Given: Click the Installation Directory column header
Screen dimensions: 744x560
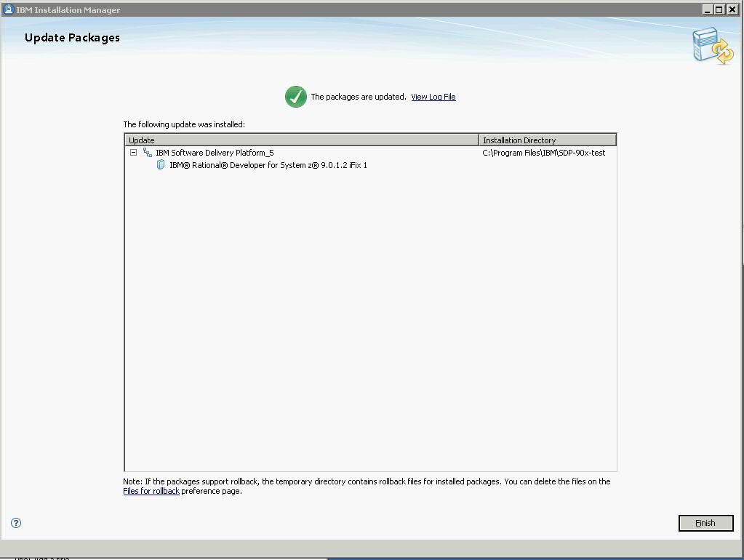Looking at the screenshot, I should click(x=548, y=140).
